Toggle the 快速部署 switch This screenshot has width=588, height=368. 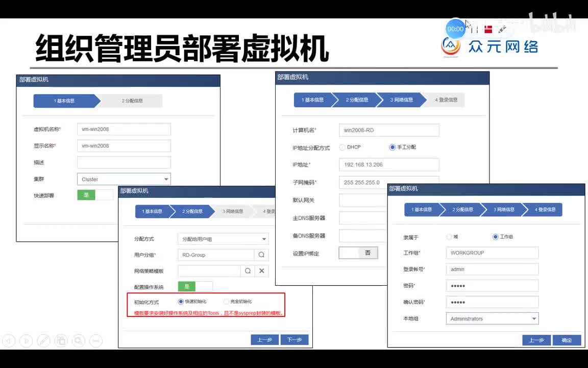click(x=95, y=195)
